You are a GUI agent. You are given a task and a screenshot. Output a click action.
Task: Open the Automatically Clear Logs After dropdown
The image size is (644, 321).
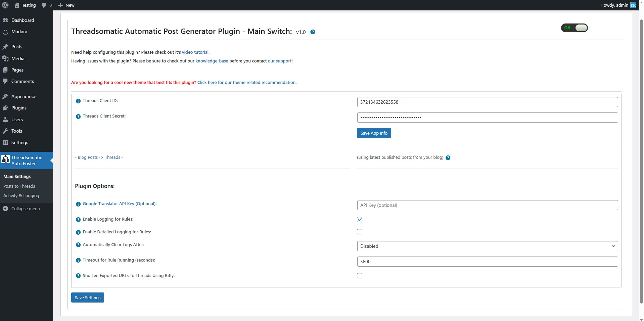tap(487, 246)
